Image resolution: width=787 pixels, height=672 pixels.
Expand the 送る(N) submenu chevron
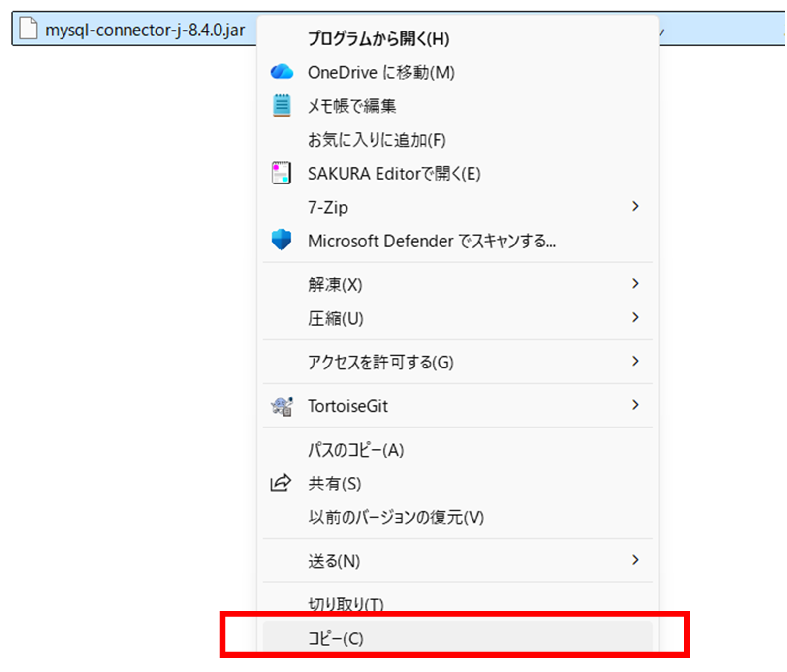tap(635, 560)
